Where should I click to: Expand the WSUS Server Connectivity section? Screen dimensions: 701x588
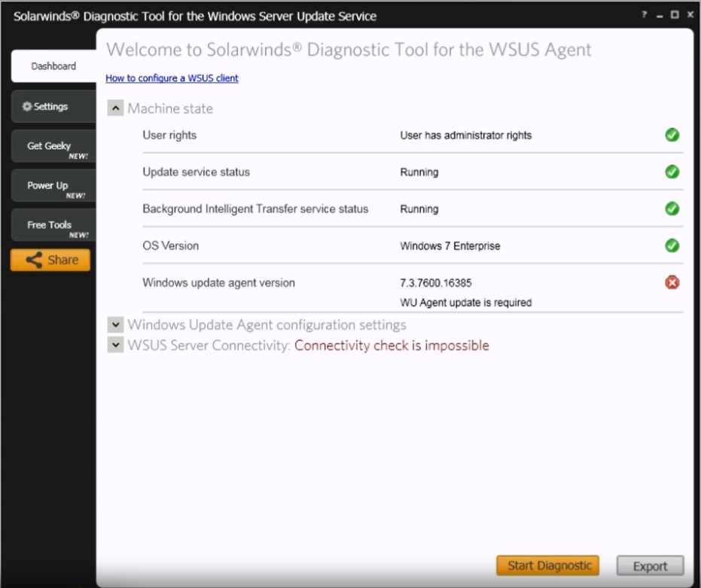pyautogui.click(x=115, y=345)
